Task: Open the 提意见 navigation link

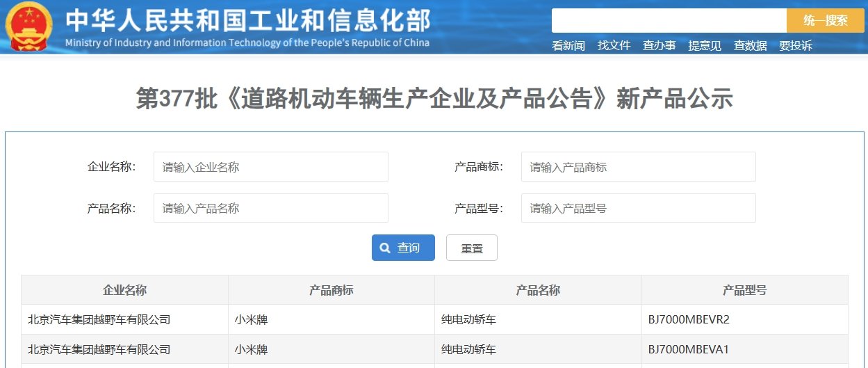Action: 705,46
